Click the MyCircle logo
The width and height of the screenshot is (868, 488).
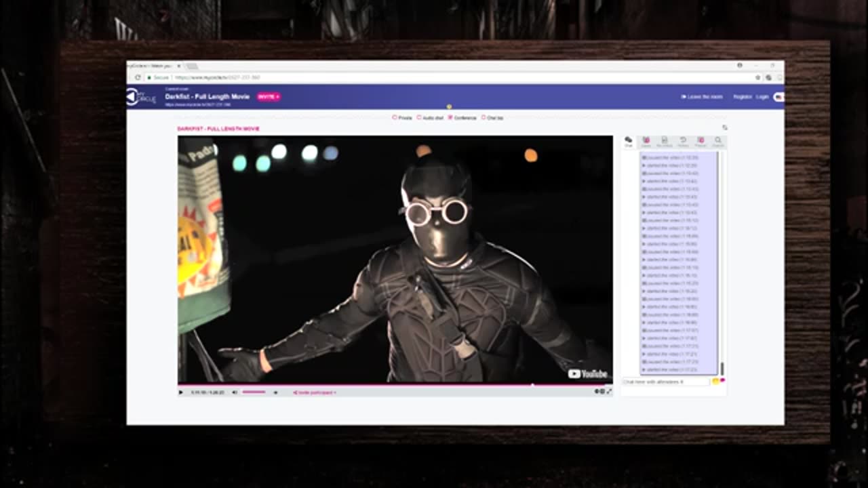click(x=141, y=97)
